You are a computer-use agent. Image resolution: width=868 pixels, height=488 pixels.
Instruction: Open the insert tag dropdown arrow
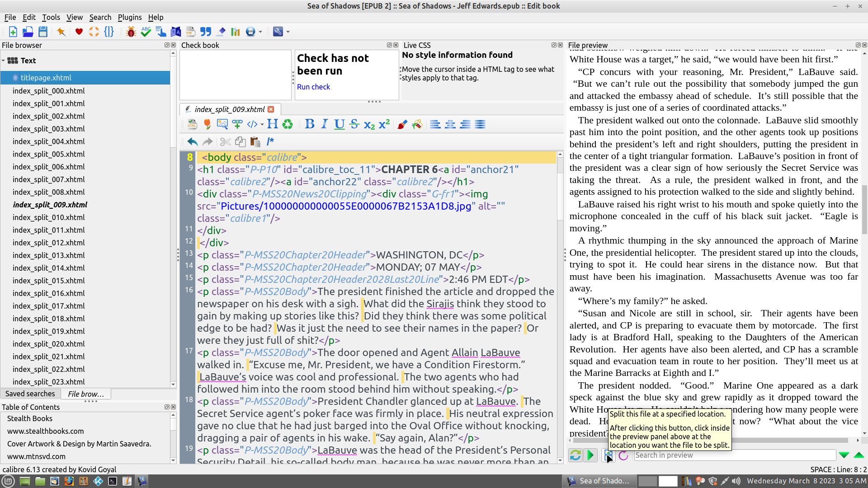(x=262, y=125)
